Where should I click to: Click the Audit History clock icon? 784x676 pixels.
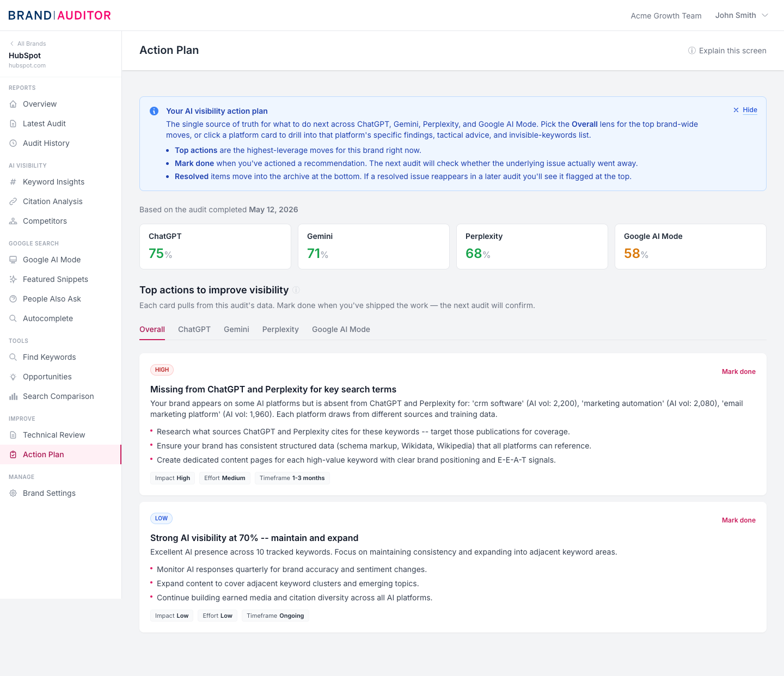(13, 143)
